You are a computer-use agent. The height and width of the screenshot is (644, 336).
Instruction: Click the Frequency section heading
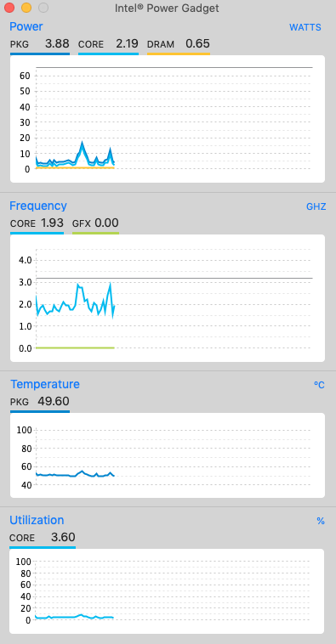pos(37,206)
